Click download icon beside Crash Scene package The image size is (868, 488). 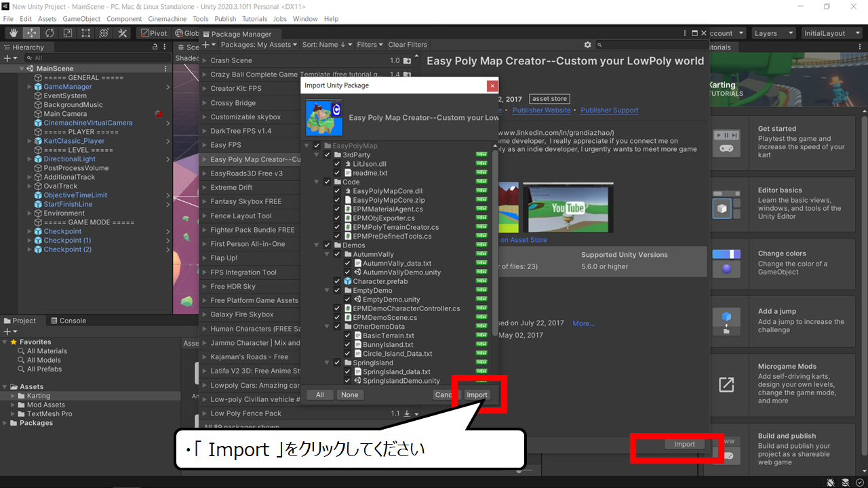[x=407, y=60]
